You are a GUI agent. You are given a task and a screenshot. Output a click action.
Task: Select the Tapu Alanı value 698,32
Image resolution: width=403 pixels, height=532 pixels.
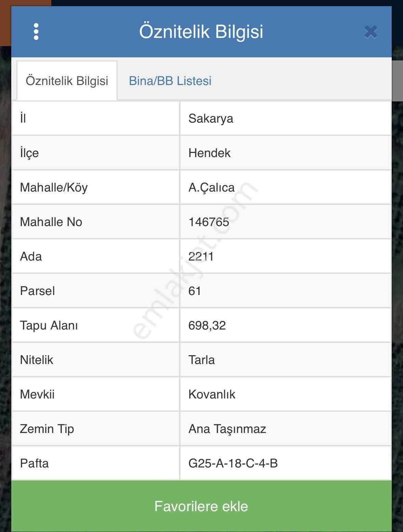pos(207,325)
